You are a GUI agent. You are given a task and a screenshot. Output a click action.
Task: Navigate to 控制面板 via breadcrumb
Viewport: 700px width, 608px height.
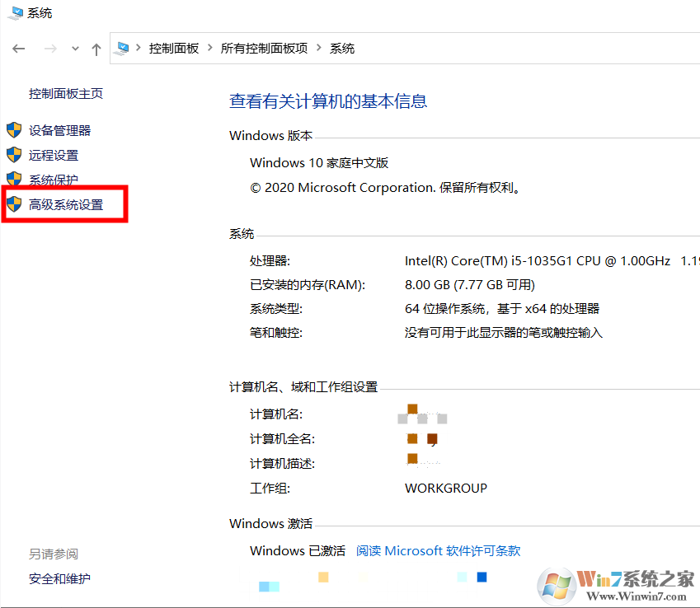pos(174,48)
